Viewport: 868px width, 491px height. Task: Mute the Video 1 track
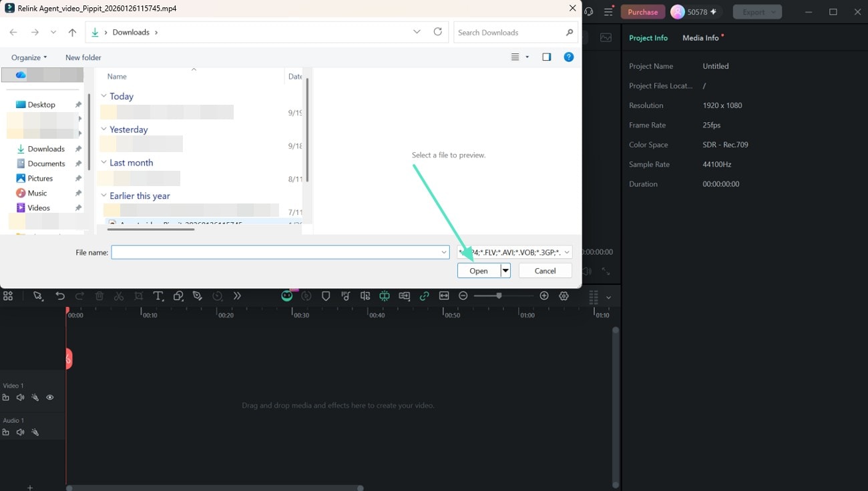click(20, 398)
